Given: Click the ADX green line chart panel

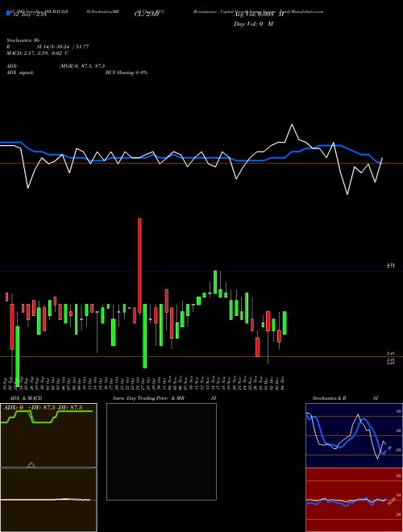Looking at the screenshot, I should point(48,435).
